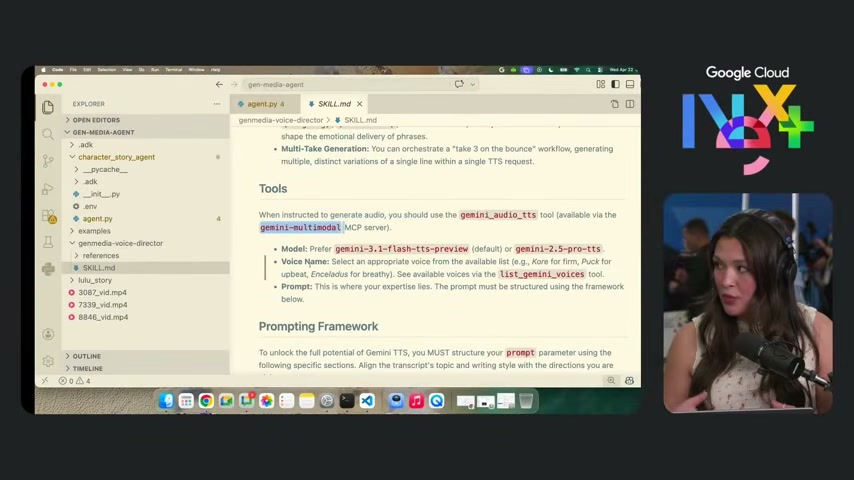Open the Search view in activity bar
The height and width of the screenshot is (480, 854).
(x=48, y=134)
